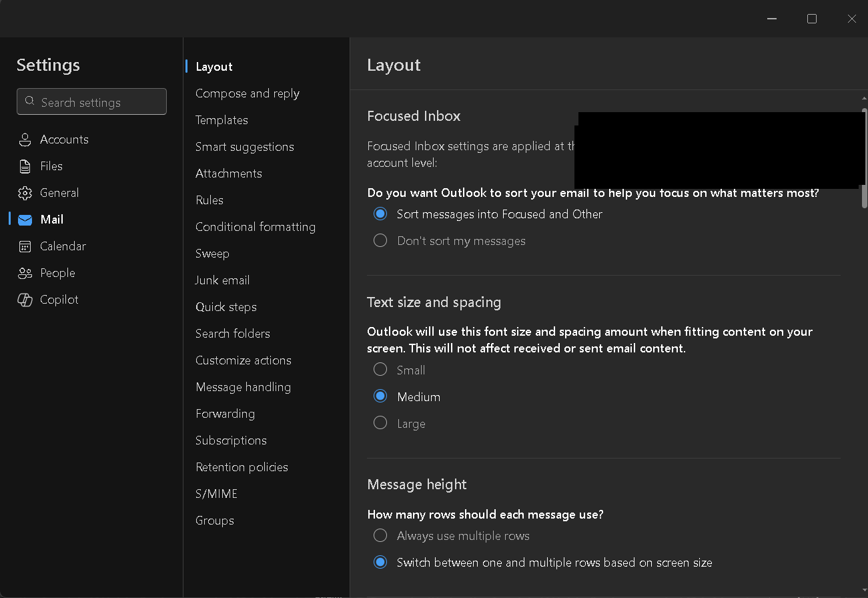Open Files settings via document icon
The image size is (868, 598).
(x=25, y=166)
